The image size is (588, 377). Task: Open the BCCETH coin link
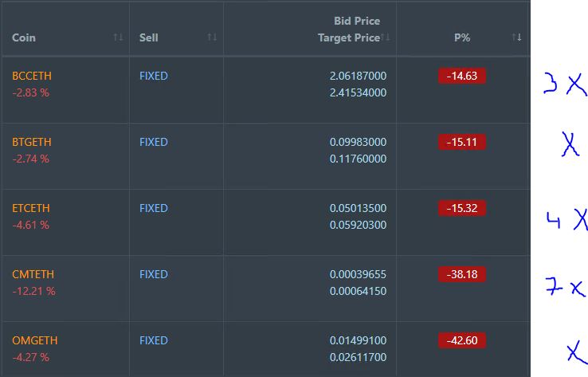(32, 76)
